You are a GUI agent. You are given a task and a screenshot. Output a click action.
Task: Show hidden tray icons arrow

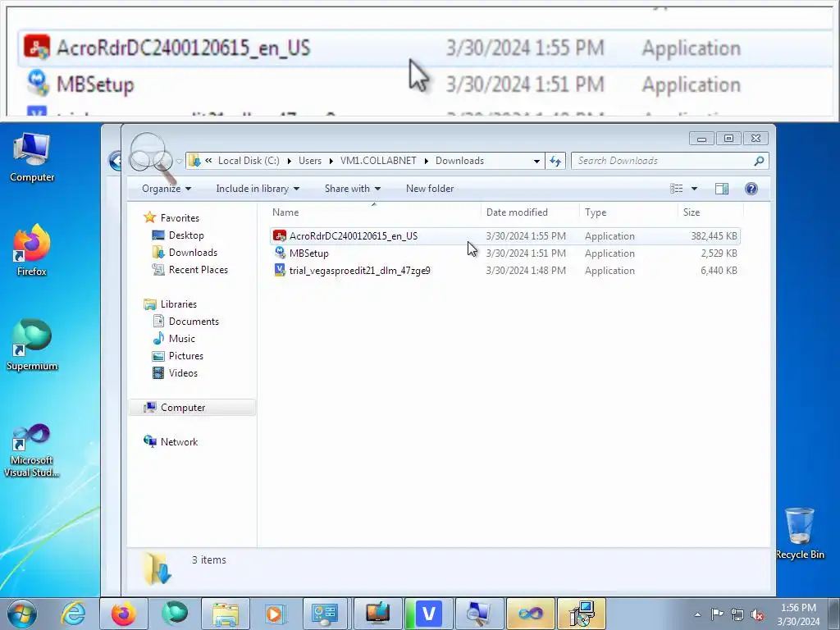697,614
